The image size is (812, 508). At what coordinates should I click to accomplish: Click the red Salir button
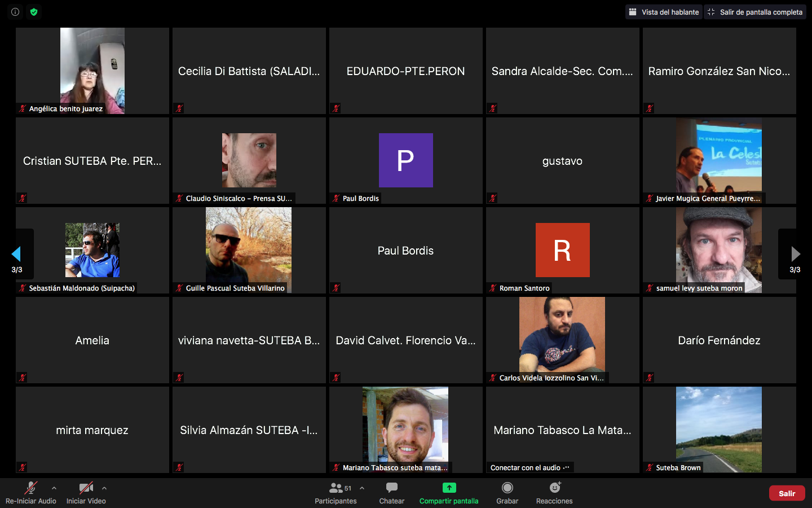(x=787, y=493)
